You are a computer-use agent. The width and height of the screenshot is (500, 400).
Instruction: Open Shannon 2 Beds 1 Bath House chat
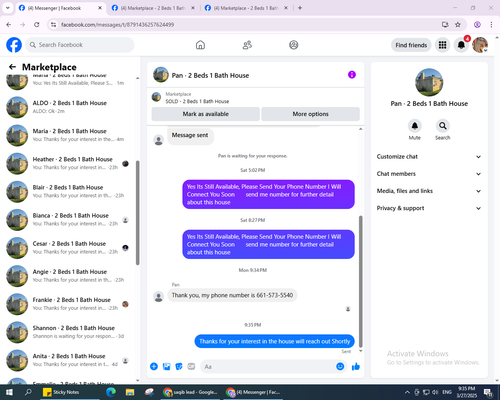coord(69,332)
